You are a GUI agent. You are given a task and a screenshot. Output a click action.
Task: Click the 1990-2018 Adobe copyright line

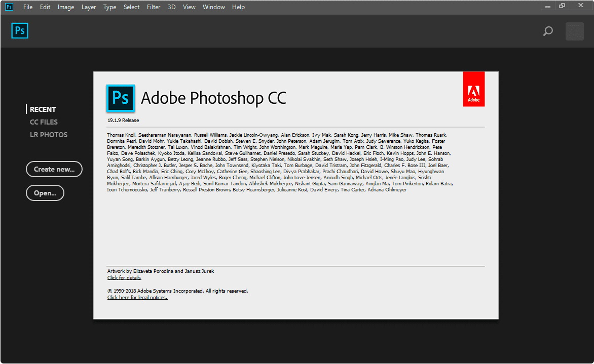pos(178,291)
